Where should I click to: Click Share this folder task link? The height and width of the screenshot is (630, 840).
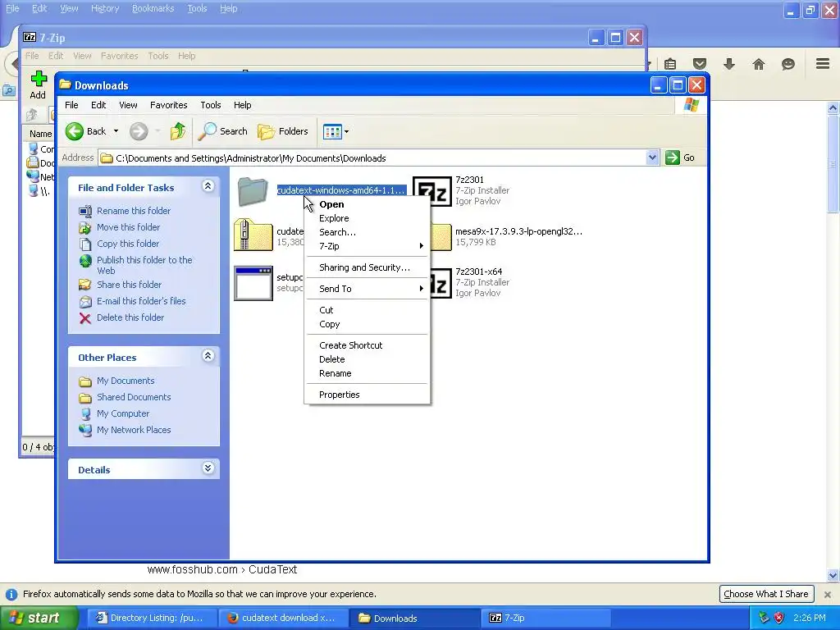129,285
